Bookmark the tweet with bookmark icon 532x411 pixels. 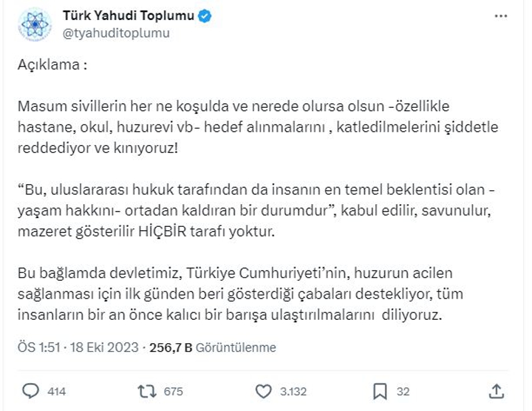pos(380,391)
